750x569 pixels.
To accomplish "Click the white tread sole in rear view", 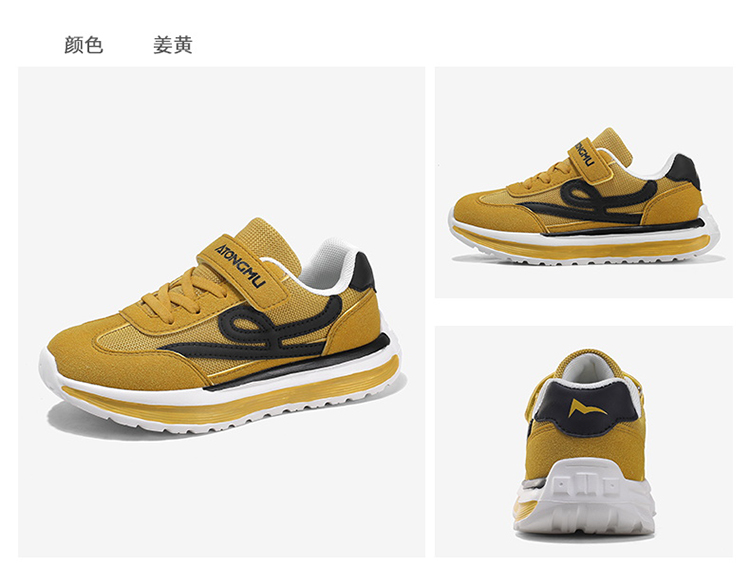I will pyautogui.click(x=585, y=497).
